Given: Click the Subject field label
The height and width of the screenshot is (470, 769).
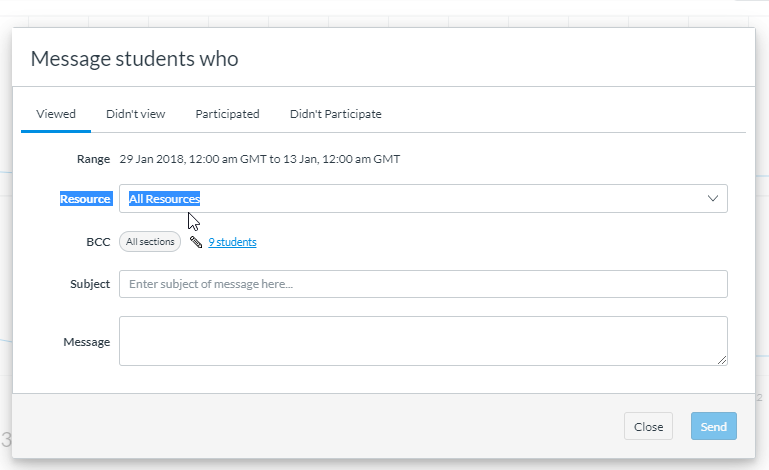Looking at the screenshot, I should 90,284.
